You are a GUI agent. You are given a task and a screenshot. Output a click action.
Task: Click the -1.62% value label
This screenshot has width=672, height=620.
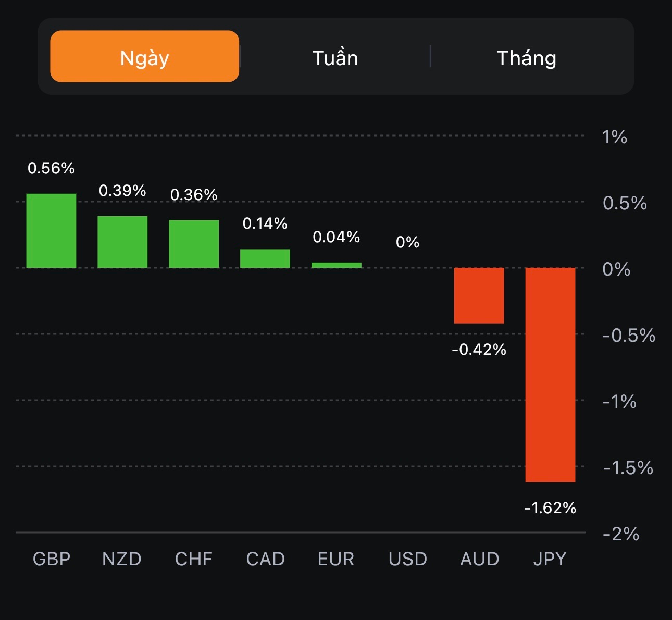550,507
